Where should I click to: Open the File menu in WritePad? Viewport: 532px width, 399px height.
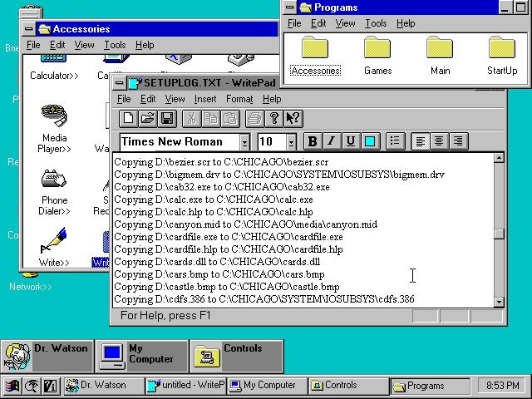124,99
